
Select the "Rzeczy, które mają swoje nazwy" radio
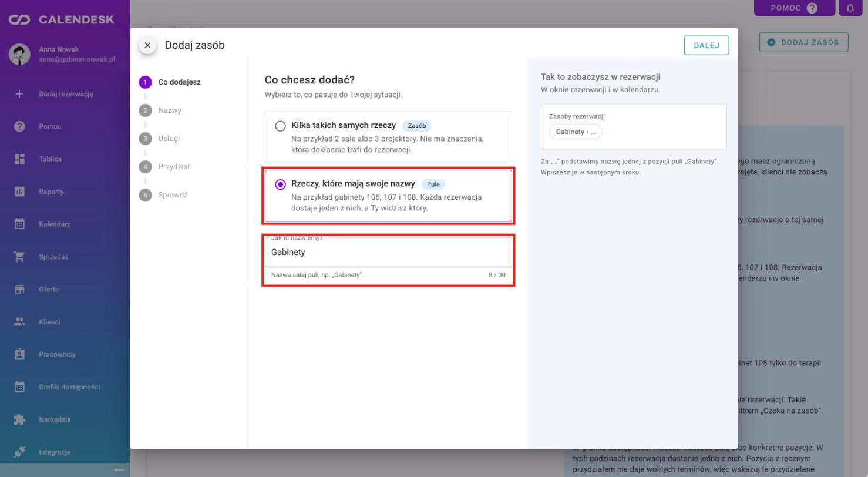281,184
